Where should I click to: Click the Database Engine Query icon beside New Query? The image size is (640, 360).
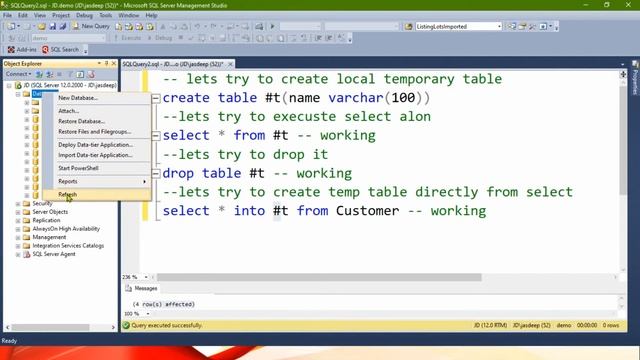118,27
